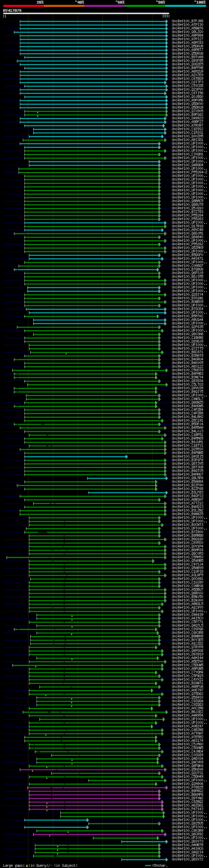
Task: Click the hit label UniRef100_P55264-2
Action: [189, 172]
